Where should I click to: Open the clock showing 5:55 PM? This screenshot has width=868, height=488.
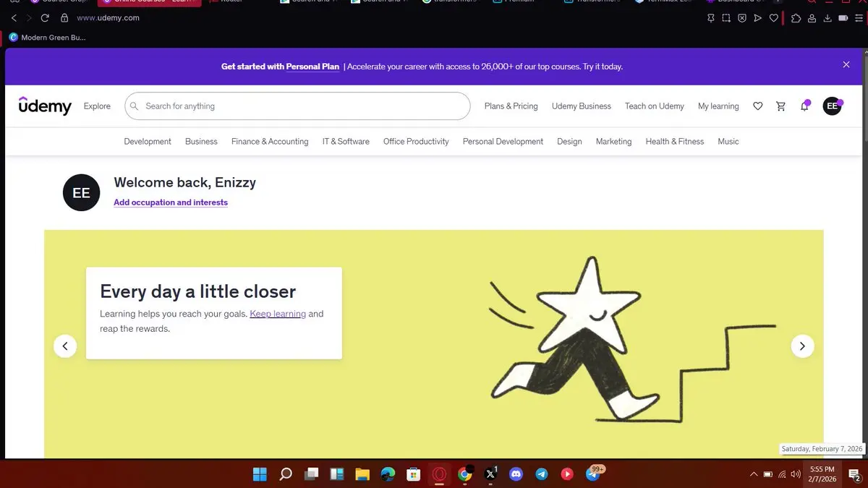coord(823,474)
